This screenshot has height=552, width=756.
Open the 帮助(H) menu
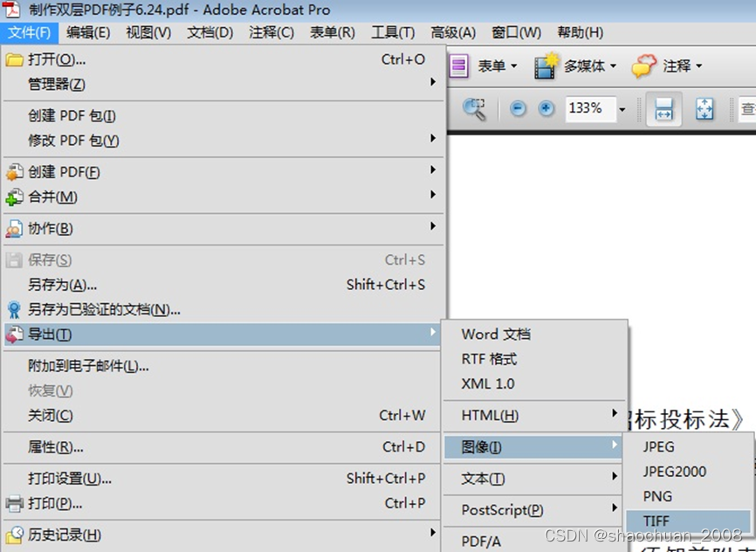[x=581, y=33]
